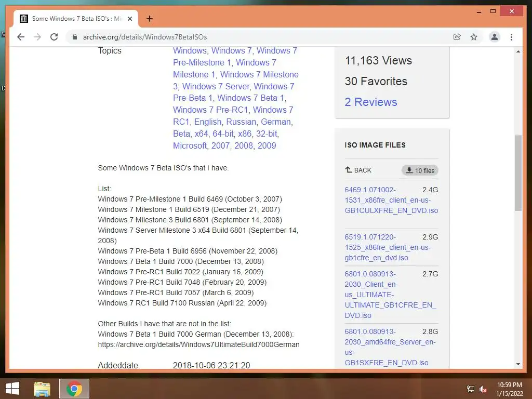
Task: Bookmark this page with the star
Action: 474,37
